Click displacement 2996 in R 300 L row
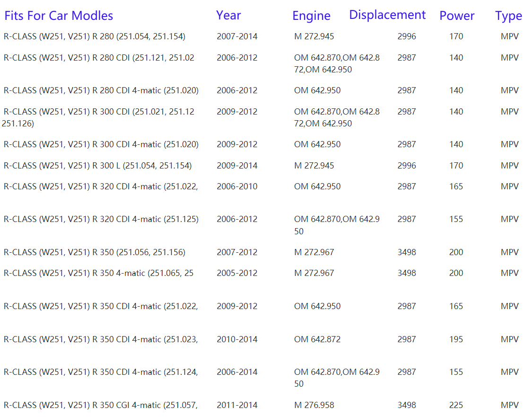 407,166
